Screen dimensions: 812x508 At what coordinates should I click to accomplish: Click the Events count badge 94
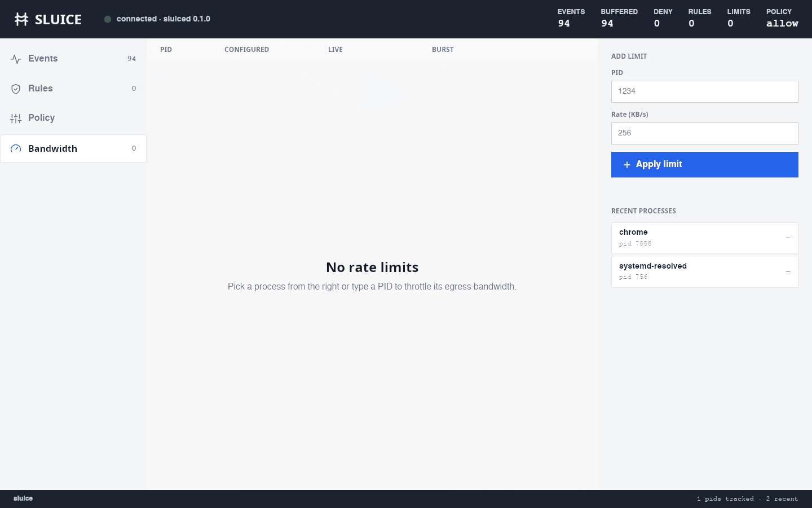131,59
